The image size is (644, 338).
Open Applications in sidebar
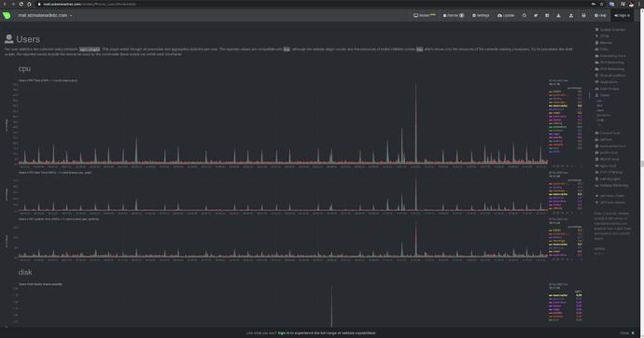click(607, 82)
